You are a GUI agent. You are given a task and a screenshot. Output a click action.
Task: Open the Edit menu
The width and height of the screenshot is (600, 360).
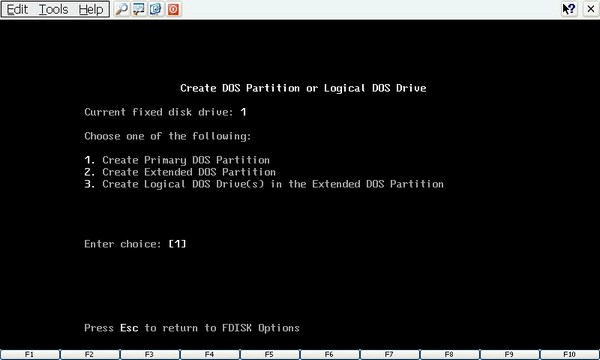17,9
